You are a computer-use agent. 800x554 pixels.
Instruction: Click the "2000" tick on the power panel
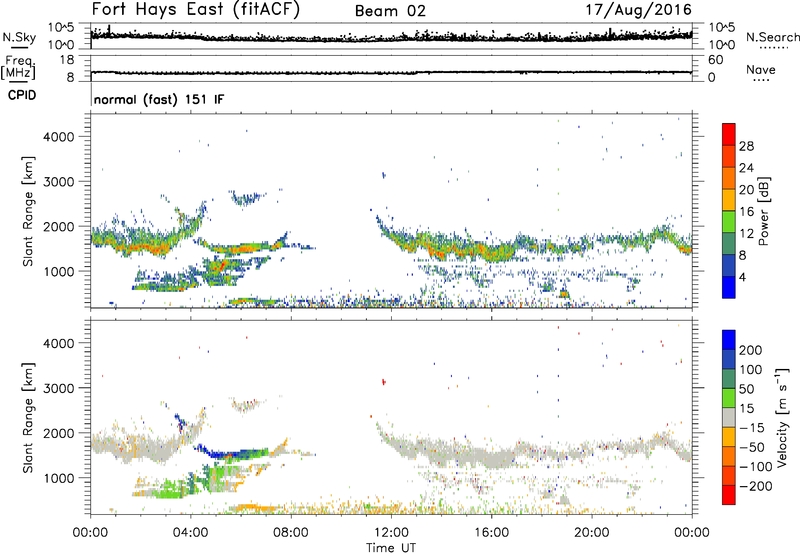[58, 226]
